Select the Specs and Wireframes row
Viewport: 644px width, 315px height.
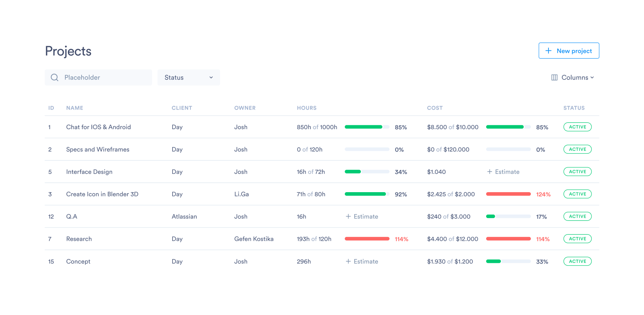(98, 149)
